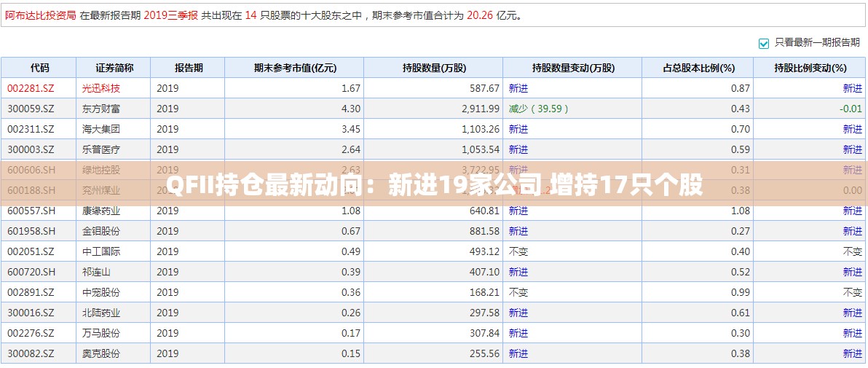Screen dimensions: 868x368
Task: Open stock code 300082.SZ
Action: click(x=31, y=353)
